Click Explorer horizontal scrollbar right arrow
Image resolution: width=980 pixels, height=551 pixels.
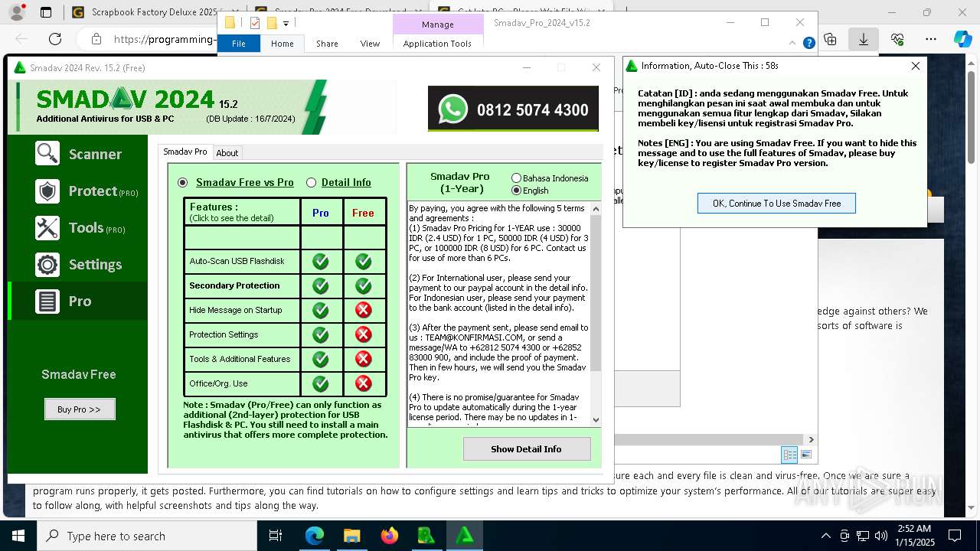[x=811, y=439]
